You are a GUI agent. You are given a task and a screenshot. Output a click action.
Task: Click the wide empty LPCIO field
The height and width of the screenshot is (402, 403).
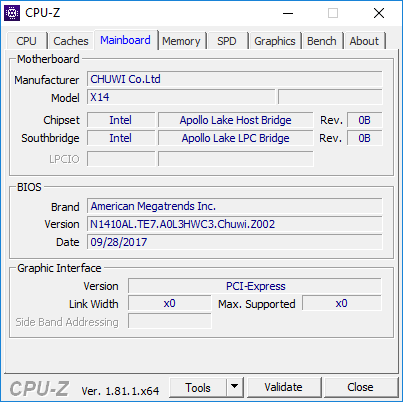pos(236,159)
